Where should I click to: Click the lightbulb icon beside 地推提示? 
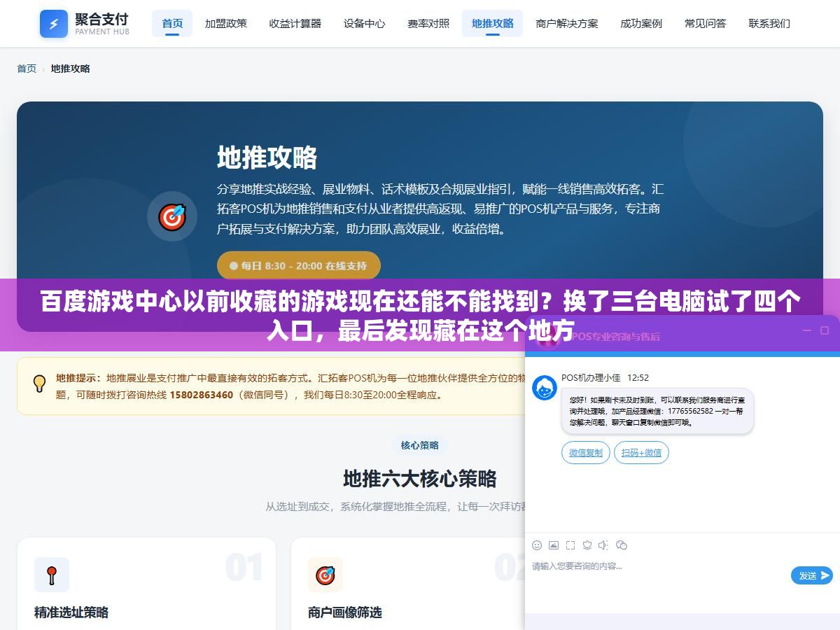39,383
